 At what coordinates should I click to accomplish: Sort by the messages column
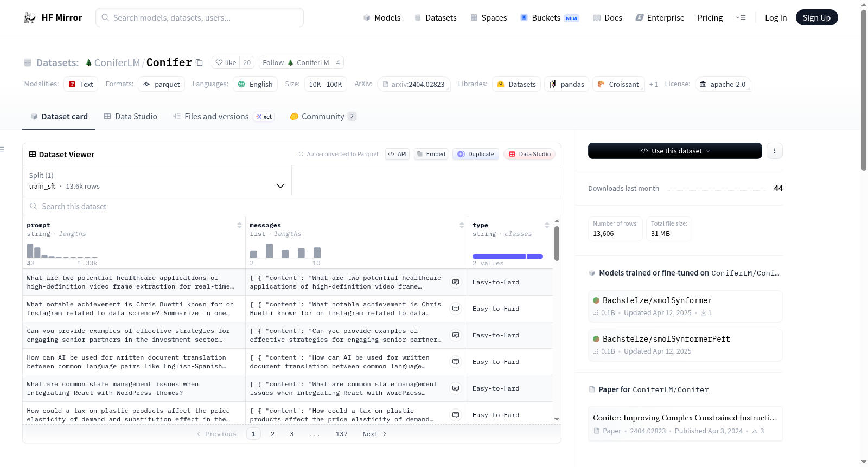[462, 225]
